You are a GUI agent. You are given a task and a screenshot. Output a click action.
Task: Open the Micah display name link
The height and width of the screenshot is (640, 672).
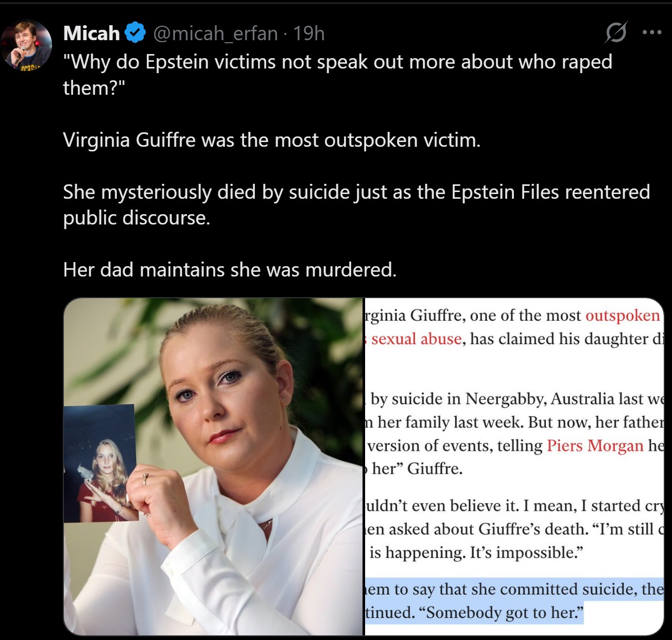pyautogui.click(x=92, y=33)
